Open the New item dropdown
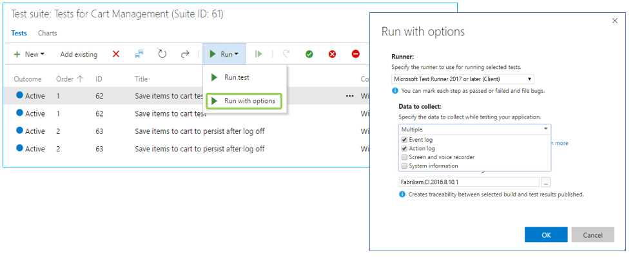 (29, 54)
